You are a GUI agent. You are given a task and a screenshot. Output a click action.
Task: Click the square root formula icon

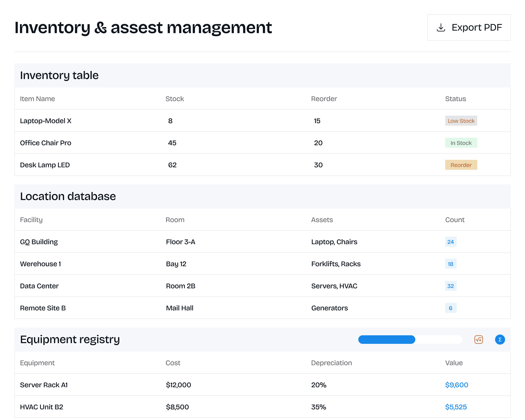click(479, 339)
